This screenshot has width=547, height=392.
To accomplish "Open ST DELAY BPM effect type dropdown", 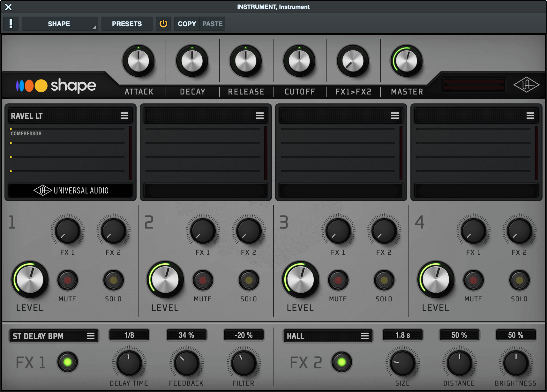I will [x=54, y=336].
